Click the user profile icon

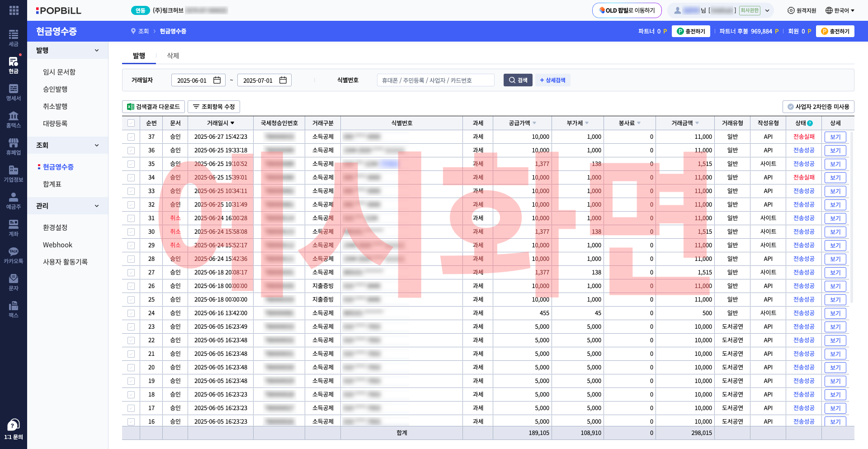coord(678,10)
